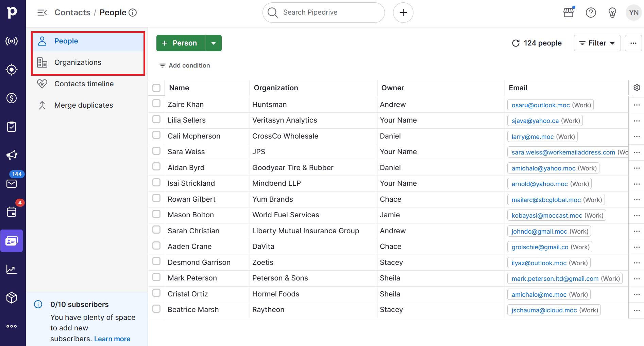
Task: Select the Zaire Khan row checkbox
Action: point(156,103)
